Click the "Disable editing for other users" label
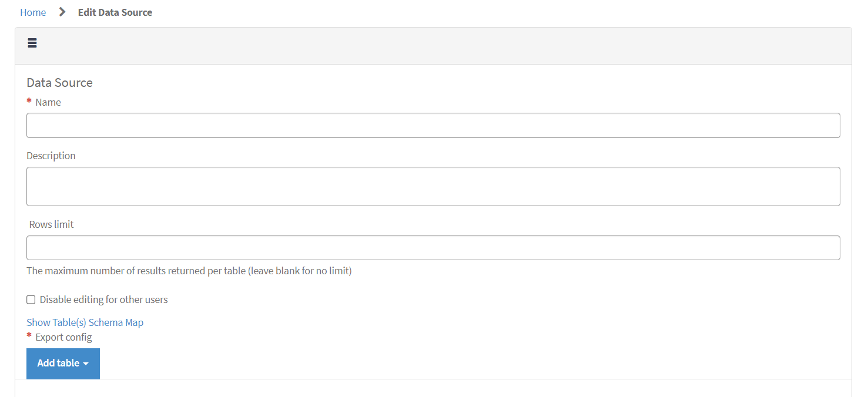This screenshot has height=397, width=868. pos(104,300)
